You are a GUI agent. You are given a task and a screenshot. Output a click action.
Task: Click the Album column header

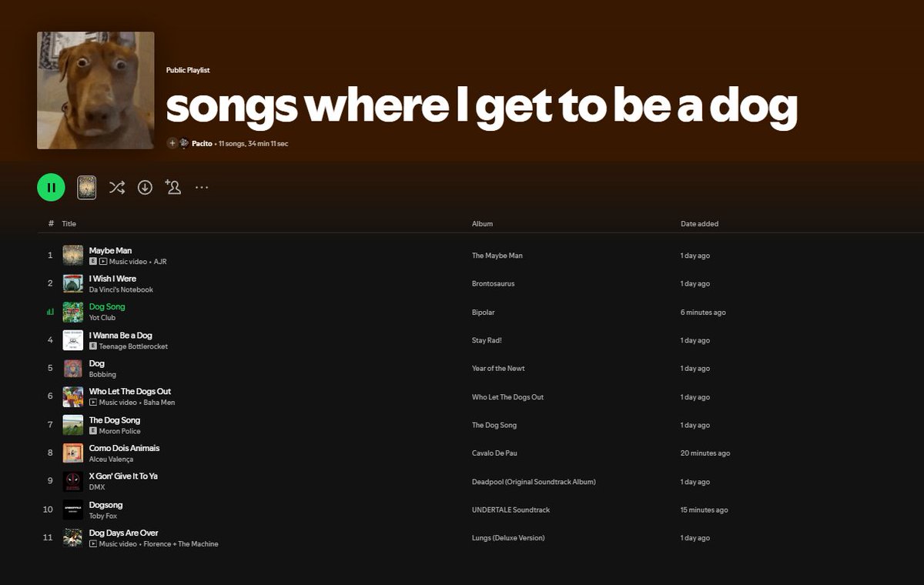[482, 224]
